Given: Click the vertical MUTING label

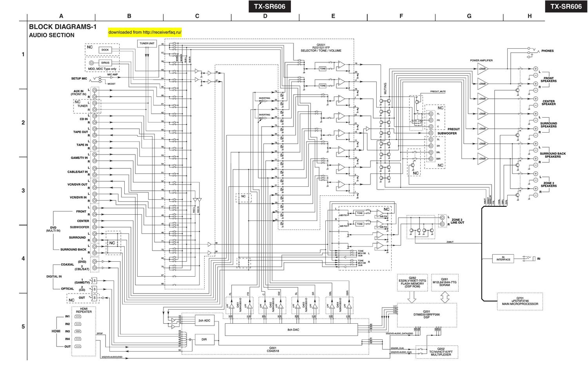Looking at the screenshot, I should tap(385, 89).
